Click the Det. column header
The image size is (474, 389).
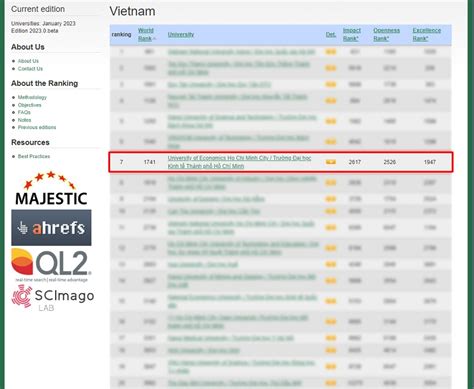tap(331, 34)
